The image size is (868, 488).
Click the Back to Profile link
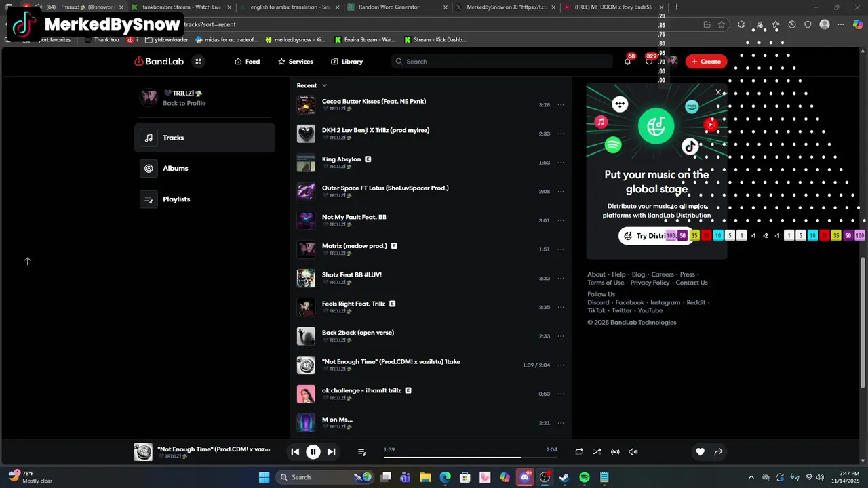184,103
